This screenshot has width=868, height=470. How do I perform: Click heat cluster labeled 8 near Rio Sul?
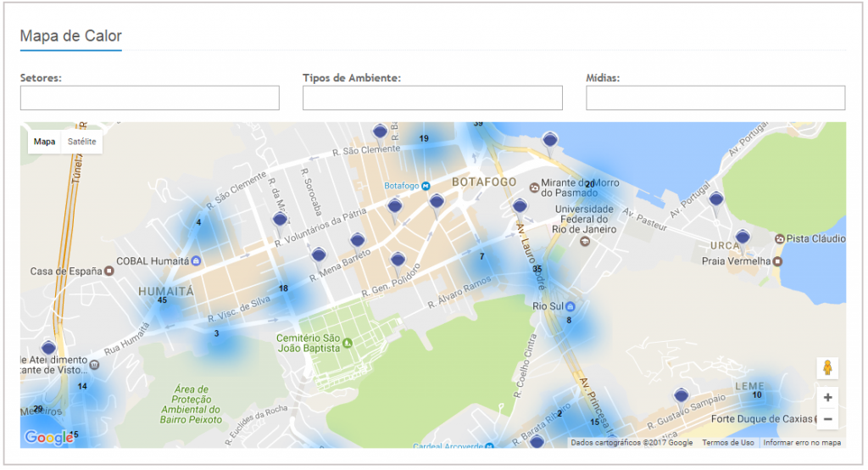coord(569,321)
